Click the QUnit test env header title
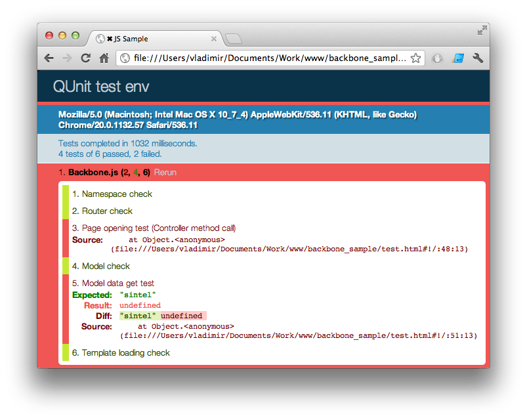The height and width of the screenshot is (420, 527). (101, 87)
